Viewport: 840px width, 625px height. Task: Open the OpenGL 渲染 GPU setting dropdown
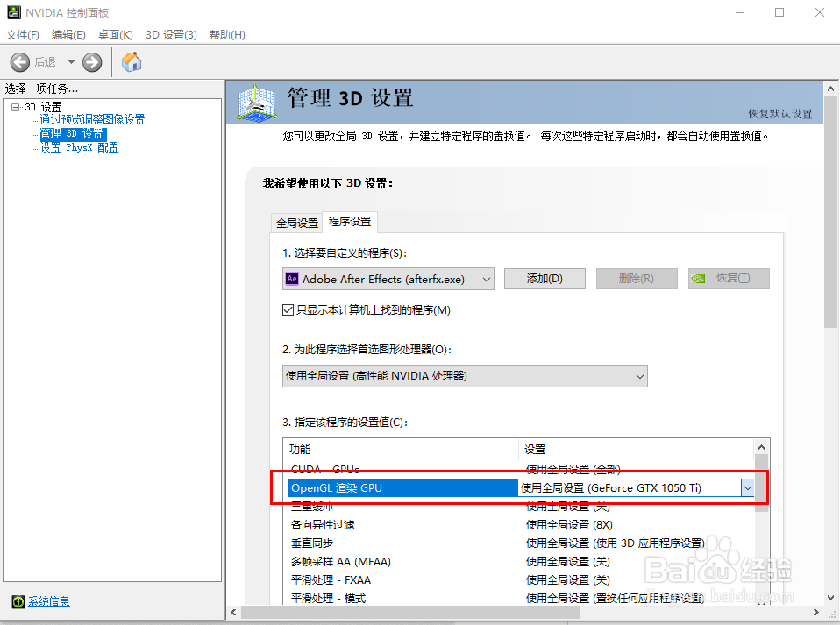[x=747, y=487]
